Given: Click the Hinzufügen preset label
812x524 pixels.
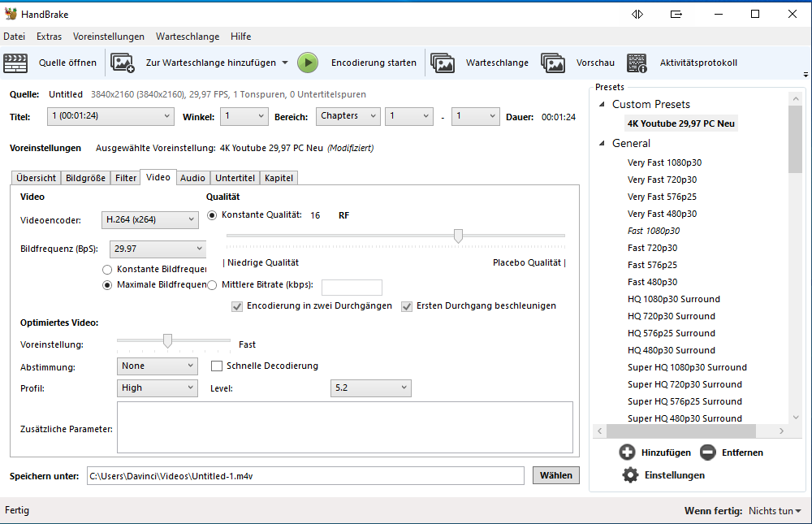Looking at the screenshot, I should point(666,453).
